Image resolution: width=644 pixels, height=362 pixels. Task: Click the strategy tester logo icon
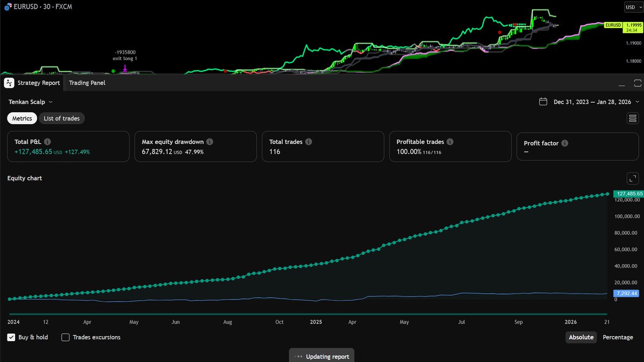pos(9,83)
